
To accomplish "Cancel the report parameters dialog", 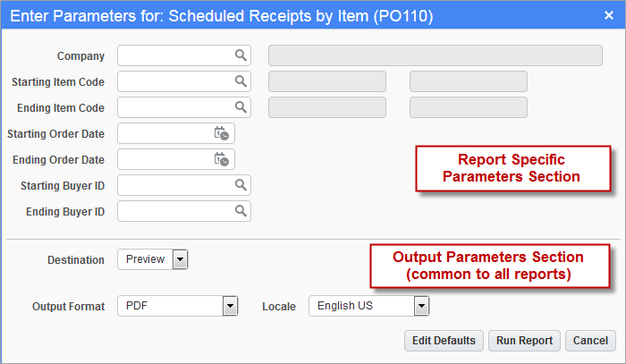I will point(590,341).
